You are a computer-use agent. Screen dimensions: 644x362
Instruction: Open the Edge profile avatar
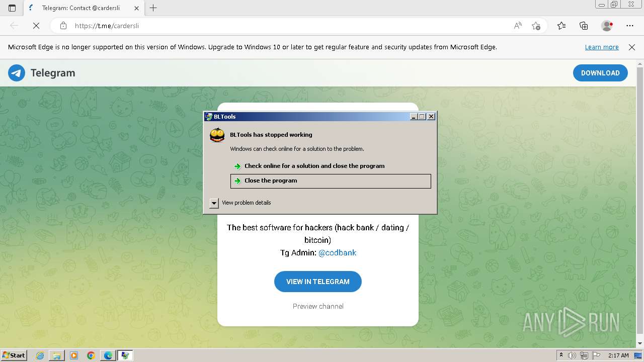[x=607, y=26]
